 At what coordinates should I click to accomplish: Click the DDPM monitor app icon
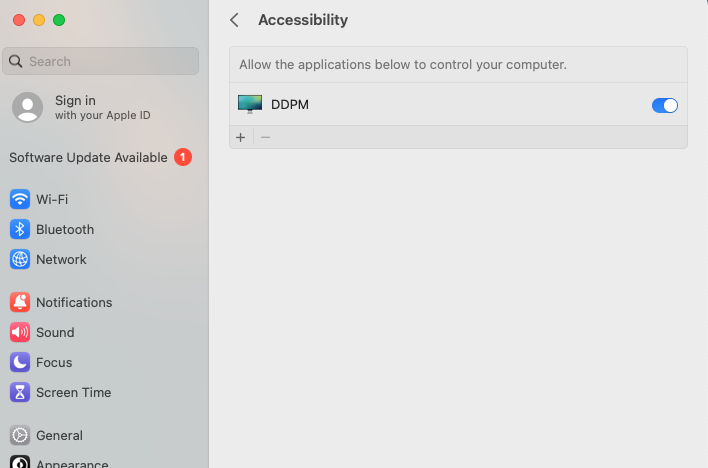tap(250, 104)
